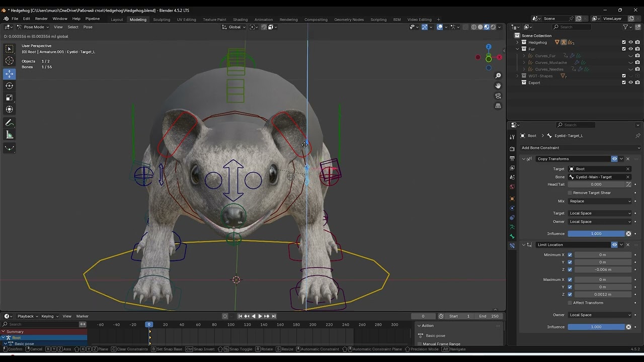Toggle camera view icon in viewport
644x362 pixels.
498,96
